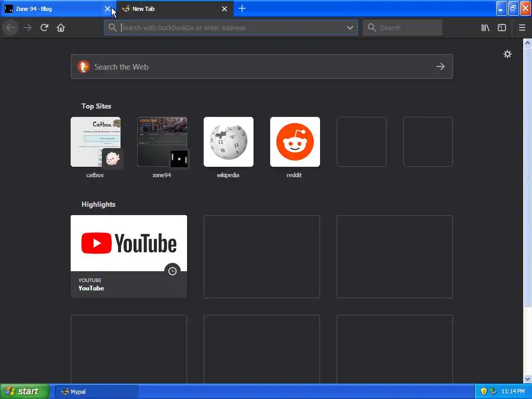532x399 pixels.
Task: Click the reddit label text
Action: tap(294, 175)
